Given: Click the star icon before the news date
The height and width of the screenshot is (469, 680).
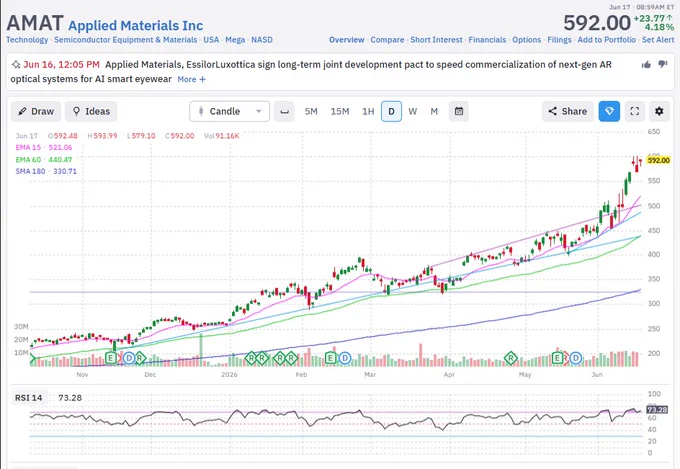Looking at the screenshot, I should tap(16, 65).
